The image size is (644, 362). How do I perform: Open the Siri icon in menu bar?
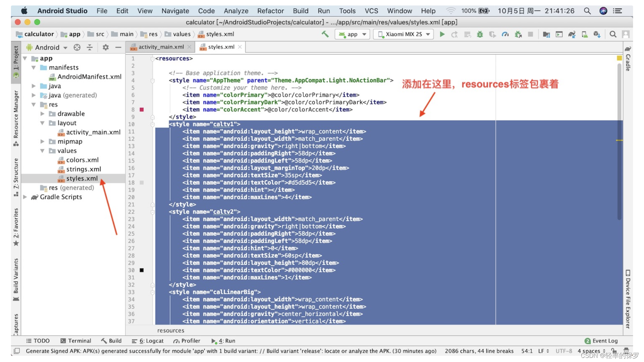(x=603, y=11)
